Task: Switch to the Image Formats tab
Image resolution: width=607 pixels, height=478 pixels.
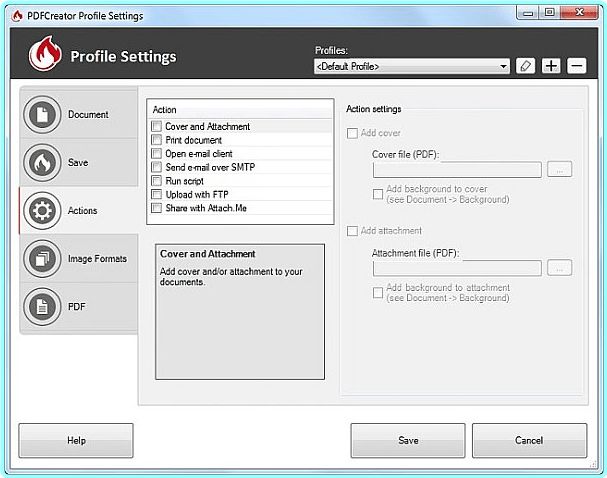Action: (x=96, y=259)
